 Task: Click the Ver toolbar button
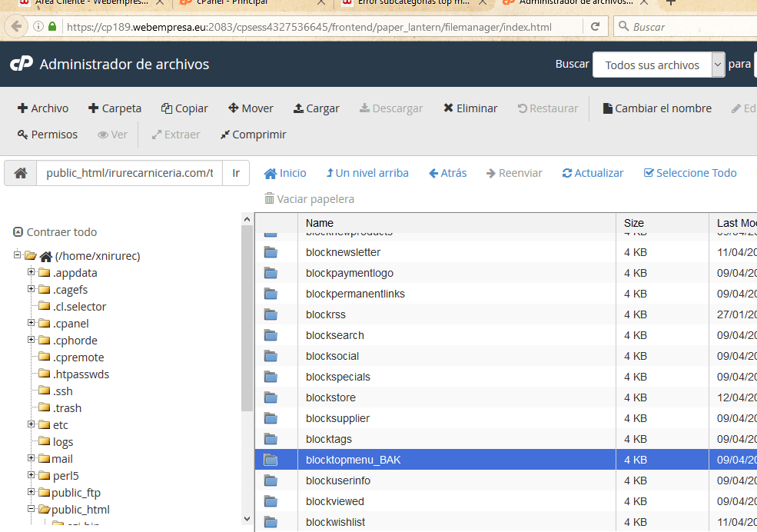(112, 135)
